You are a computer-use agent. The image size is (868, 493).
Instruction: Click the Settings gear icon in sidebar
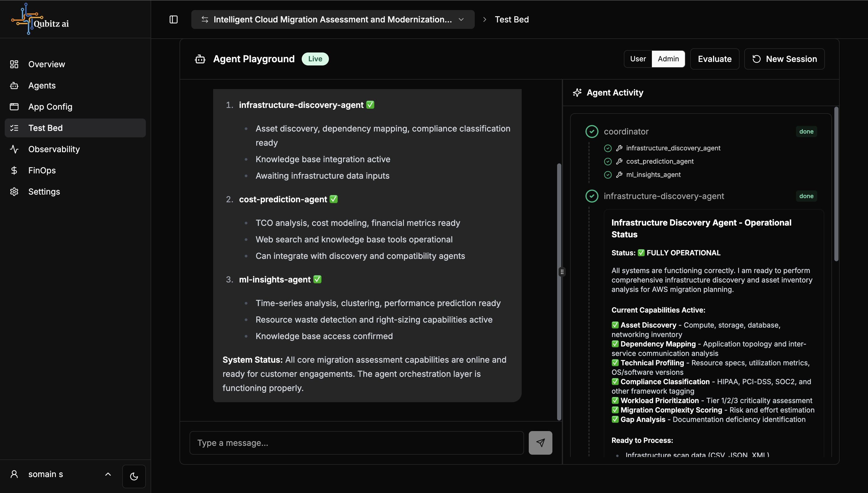14,192
